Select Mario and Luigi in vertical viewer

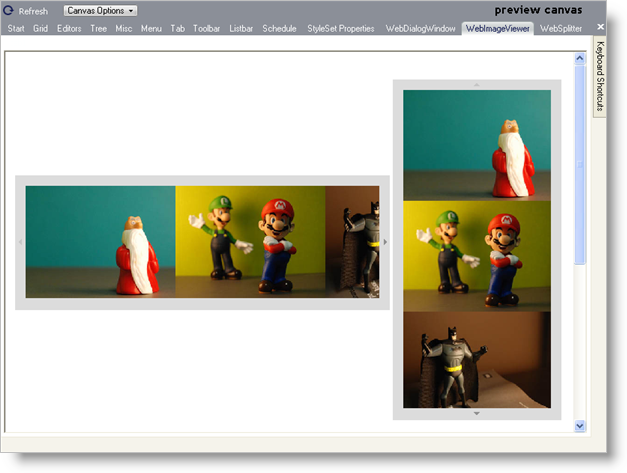(x=477, y=256)
